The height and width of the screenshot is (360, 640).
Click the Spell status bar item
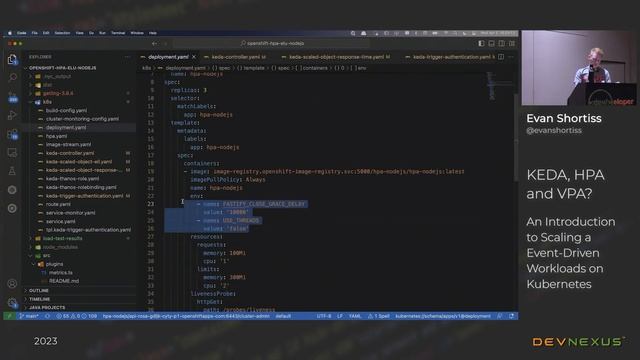pos(379,316)
